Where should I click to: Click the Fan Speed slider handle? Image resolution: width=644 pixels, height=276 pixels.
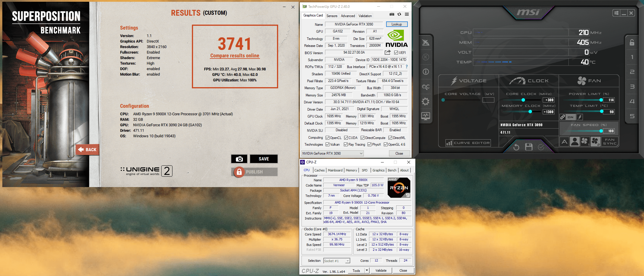click(601, 131)
